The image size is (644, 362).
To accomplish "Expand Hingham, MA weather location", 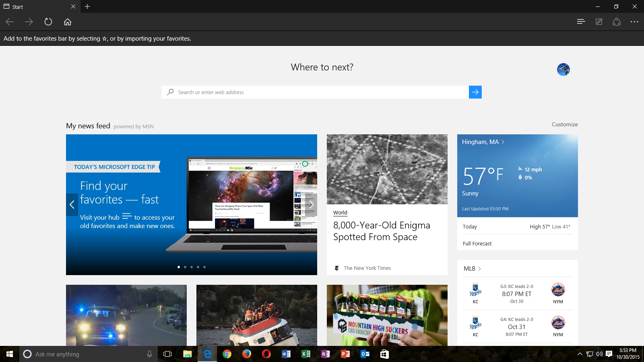I will tap(483, 142).
